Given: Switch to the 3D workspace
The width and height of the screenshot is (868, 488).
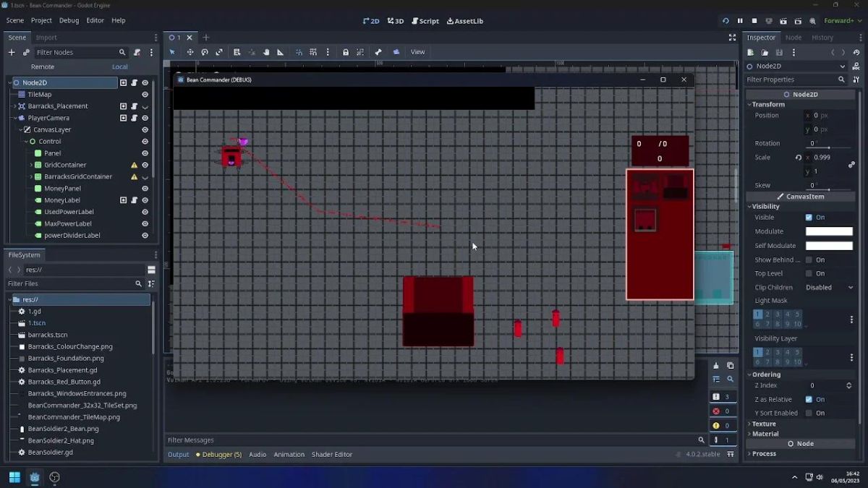Looking at the screenshot, I should (396, 21).
